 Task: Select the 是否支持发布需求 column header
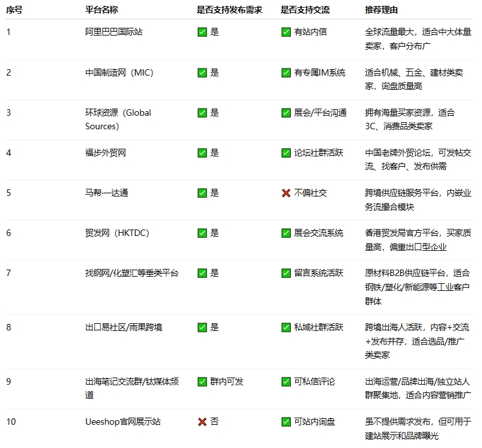coord(229,10)
